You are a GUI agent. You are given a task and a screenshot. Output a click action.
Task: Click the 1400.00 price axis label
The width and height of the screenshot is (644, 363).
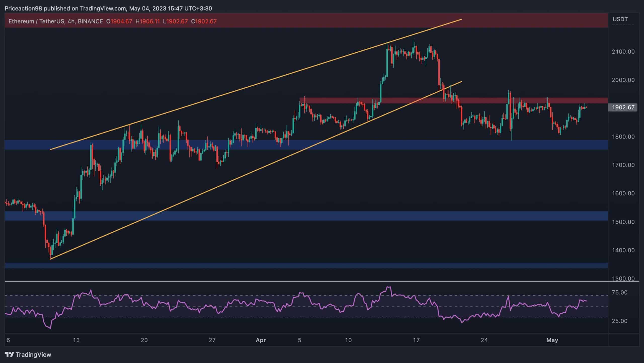coord(623,250)
